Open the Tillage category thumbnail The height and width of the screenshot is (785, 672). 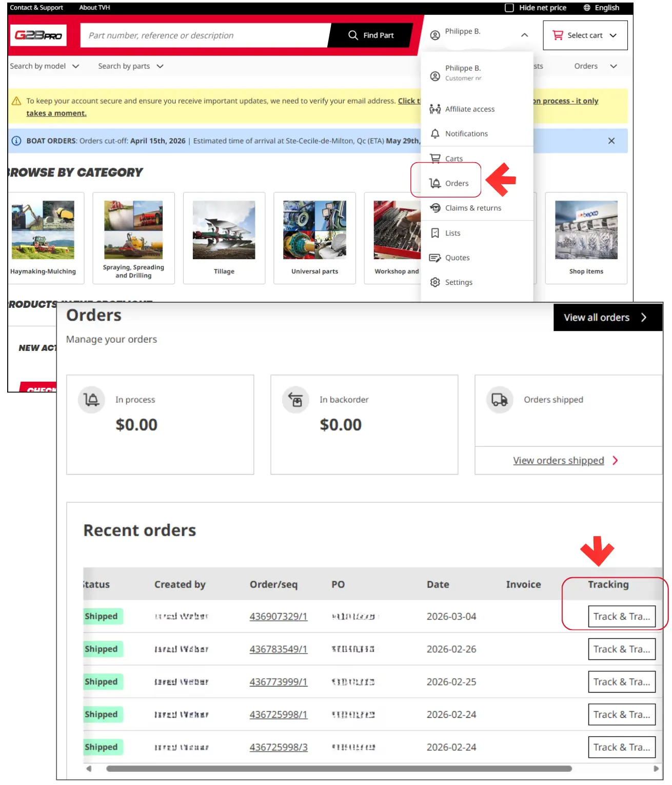click(224, 230)
